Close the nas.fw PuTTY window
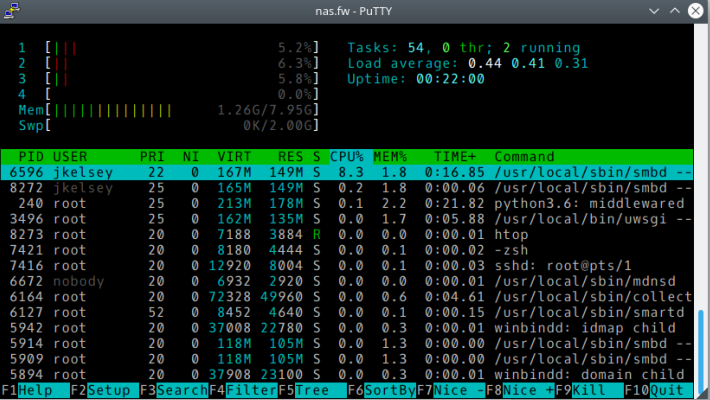The width and height of the screenshot is (710, 400). tap(696, 11)
